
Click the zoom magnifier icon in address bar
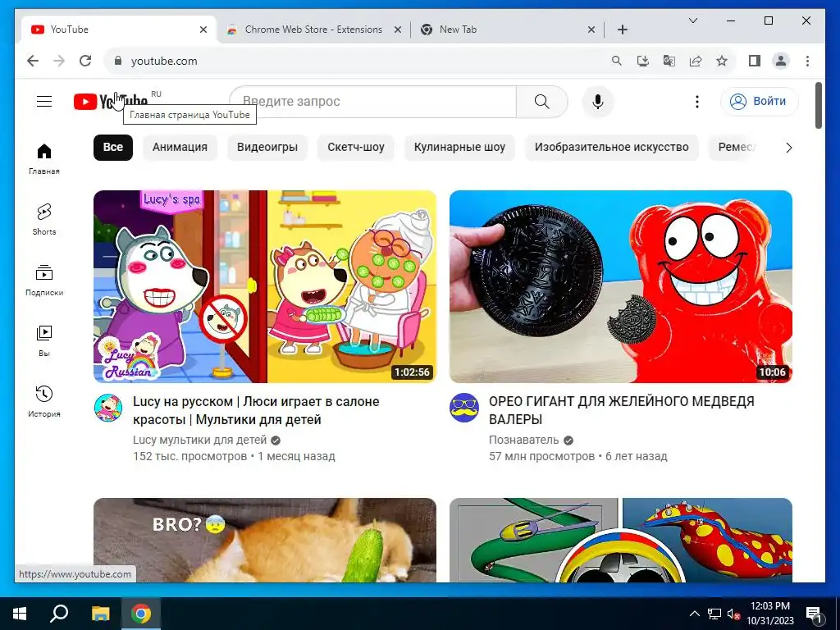click(x=617, y=61)
